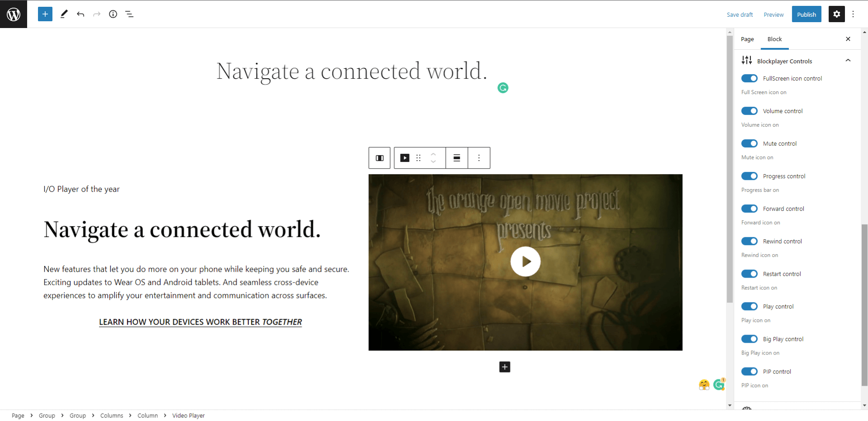
Task: Open the Preview options
Action: click(774, 14)
